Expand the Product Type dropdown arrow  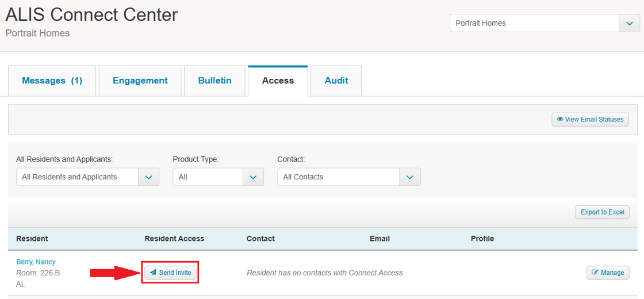254,177
